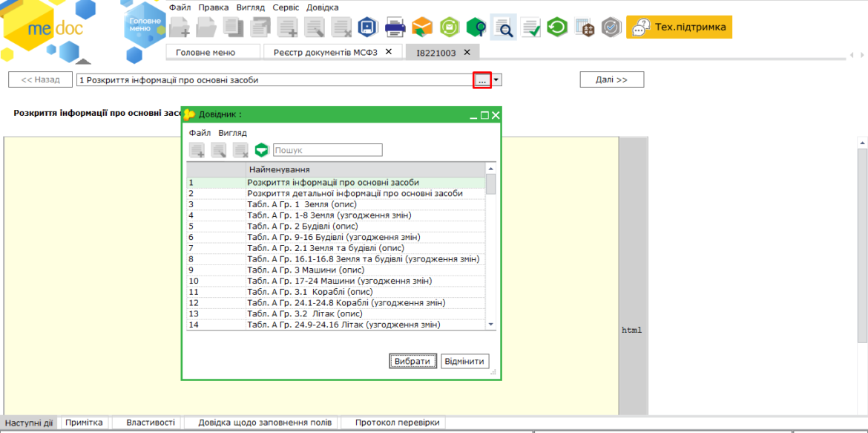
Task: Click the section name combo box field
Action: tap(274, 79)
